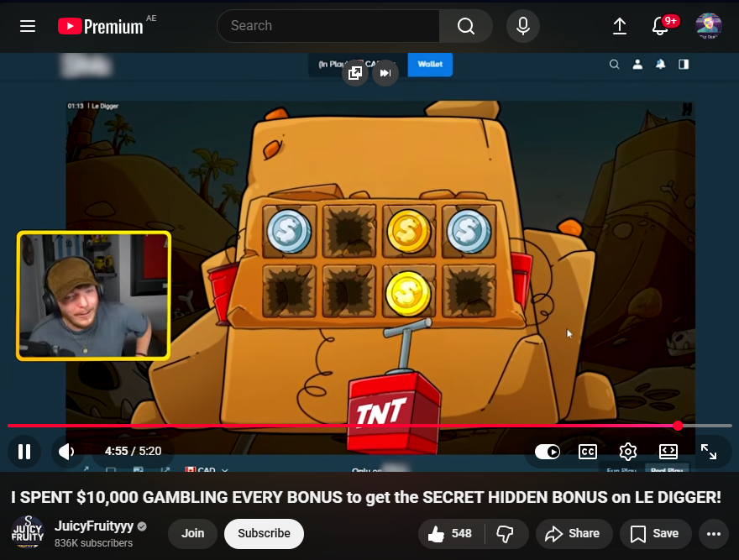739x560 pixels.
Task: Click the 4:55 / 5:20 time display
Action: [133, 451]
